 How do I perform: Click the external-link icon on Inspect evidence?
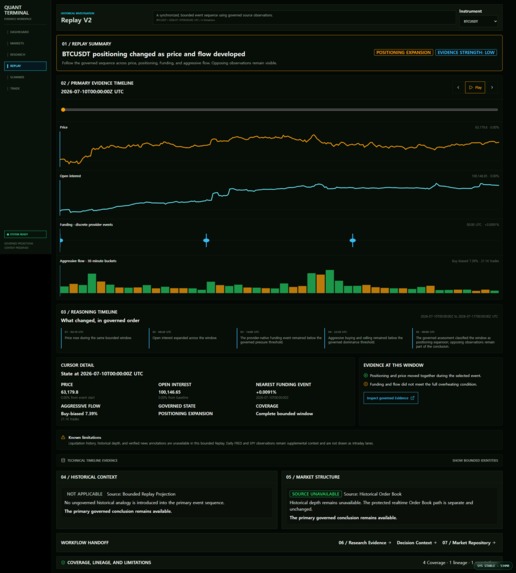(413, 398)
